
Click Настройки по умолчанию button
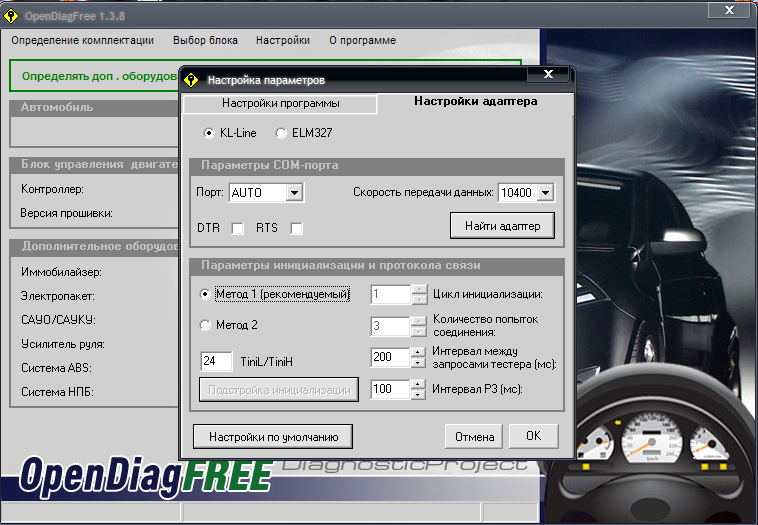tap(273, 437)
